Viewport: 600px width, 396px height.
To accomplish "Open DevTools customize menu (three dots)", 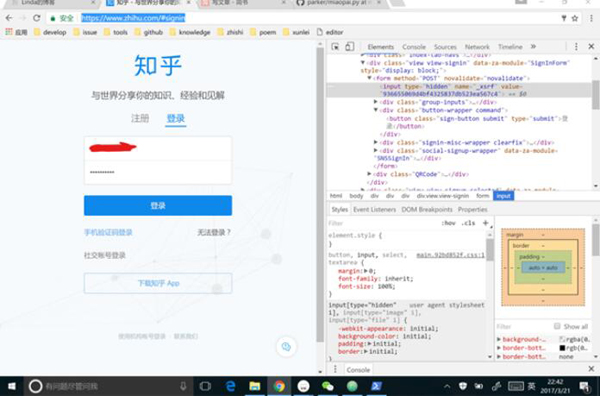I will pos(576,47).
